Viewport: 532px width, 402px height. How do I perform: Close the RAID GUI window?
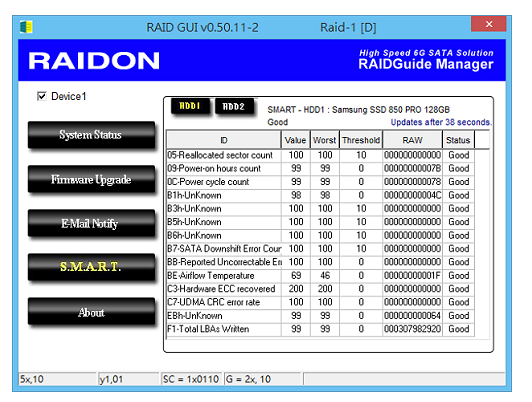click(489, 24)
